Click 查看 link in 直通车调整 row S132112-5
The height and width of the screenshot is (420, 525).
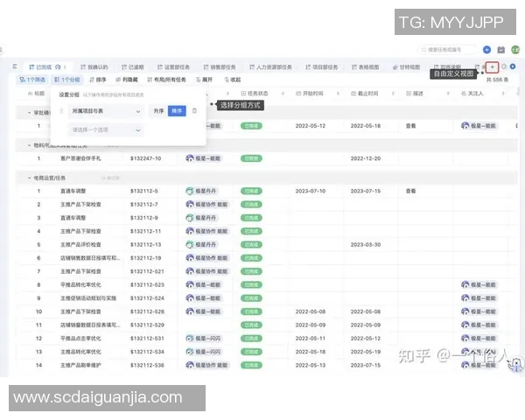(x=411, y=191)
